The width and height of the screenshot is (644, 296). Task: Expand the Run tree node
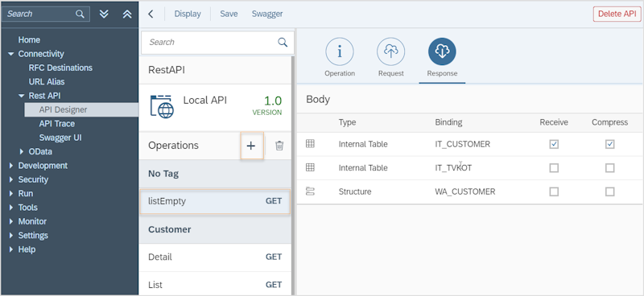coord(11,194)
